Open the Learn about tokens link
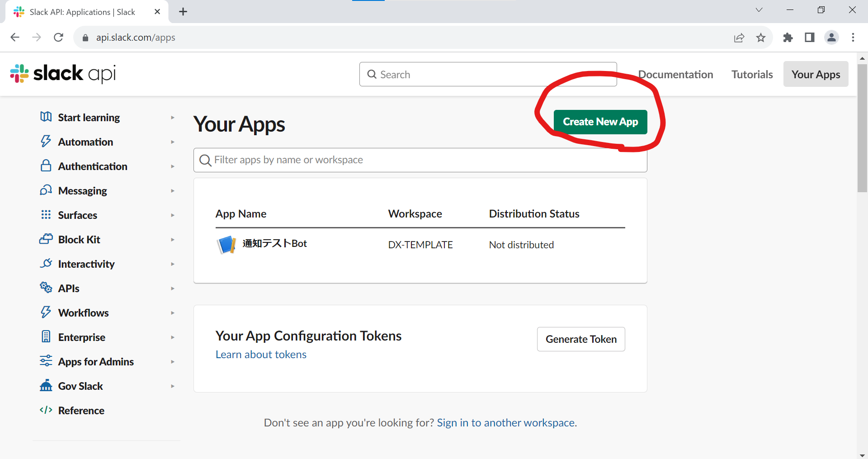This screenshot has height=459, width=868. click(261, 355)
